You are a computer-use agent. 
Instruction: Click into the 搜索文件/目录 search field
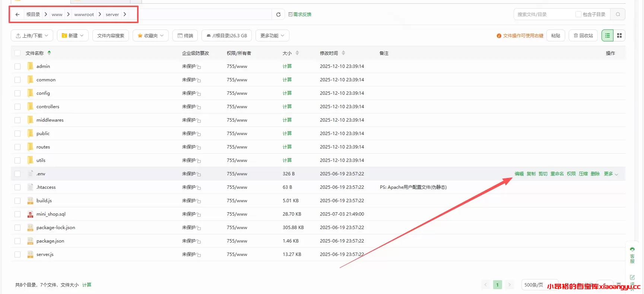[x=544, y=15]
